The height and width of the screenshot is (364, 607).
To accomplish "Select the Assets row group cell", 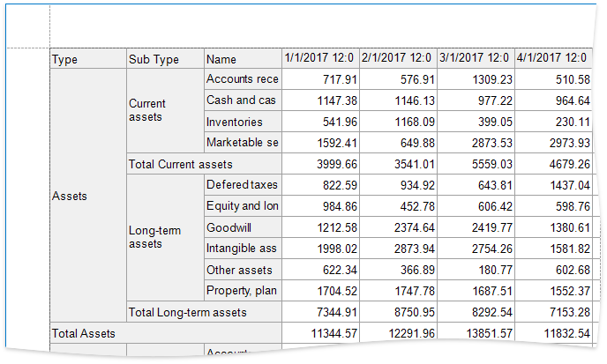I will [88, 196].
